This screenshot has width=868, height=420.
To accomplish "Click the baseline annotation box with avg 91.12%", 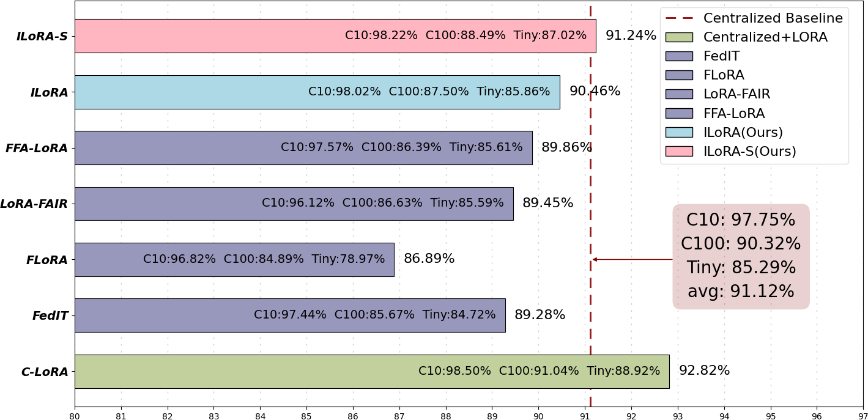I will point(741,256).
